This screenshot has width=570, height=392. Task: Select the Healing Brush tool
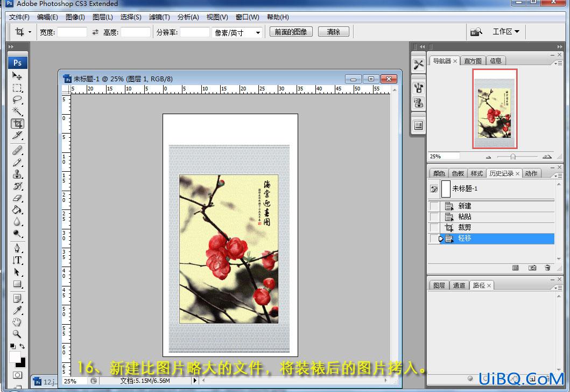coord(17,150)
